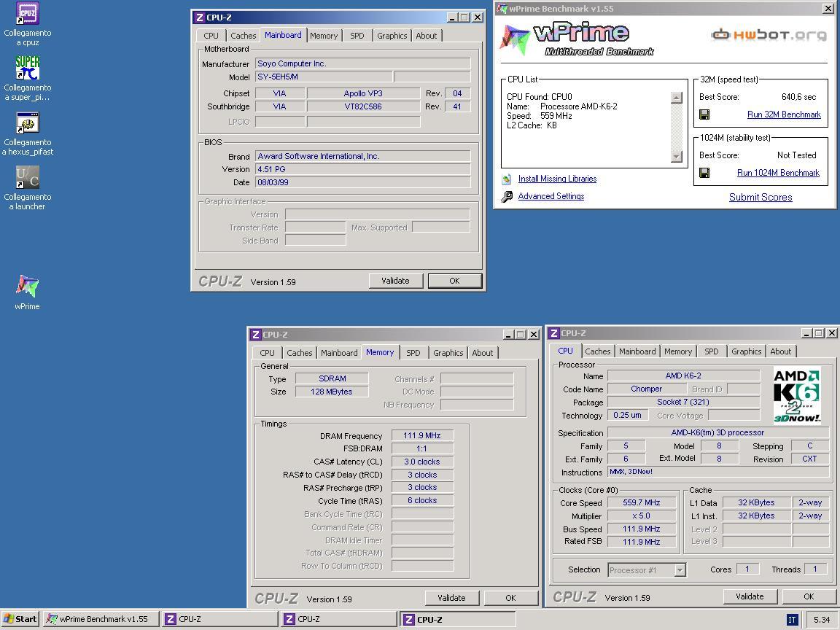
Task: Click OK in the processor CPU-Z window
Action: coord(809,596)
